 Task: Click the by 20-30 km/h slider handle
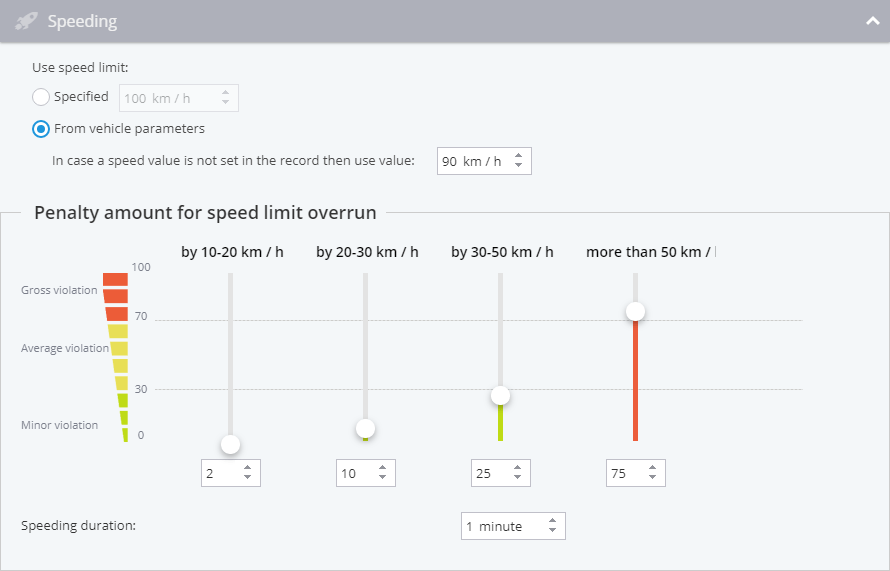366,429
